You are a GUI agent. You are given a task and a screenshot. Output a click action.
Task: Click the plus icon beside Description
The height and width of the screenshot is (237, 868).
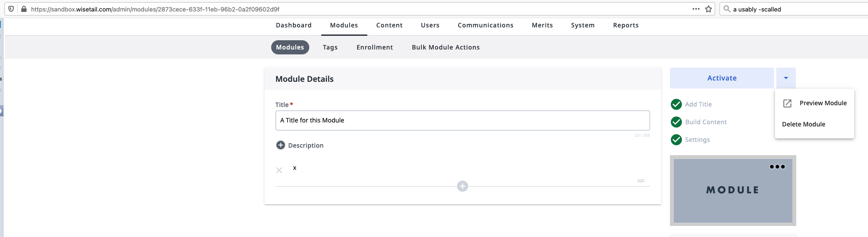click(280, 145)
